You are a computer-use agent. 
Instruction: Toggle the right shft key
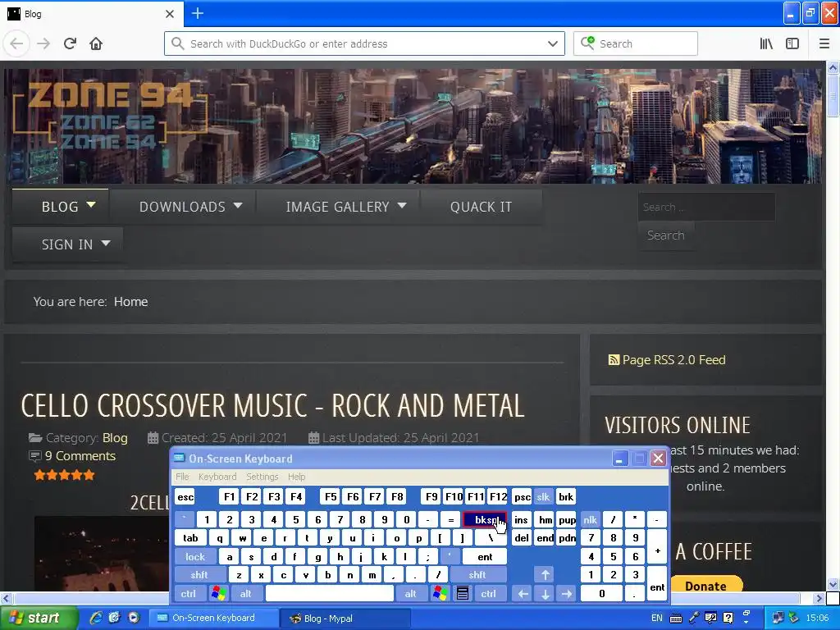[477, 575]
